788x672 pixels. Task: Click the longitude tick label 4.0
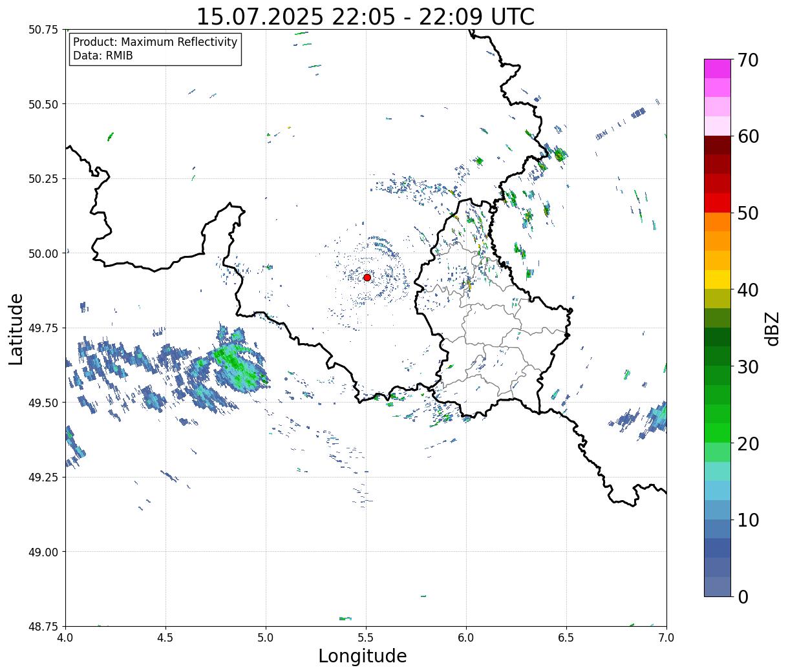coord(65,637)
